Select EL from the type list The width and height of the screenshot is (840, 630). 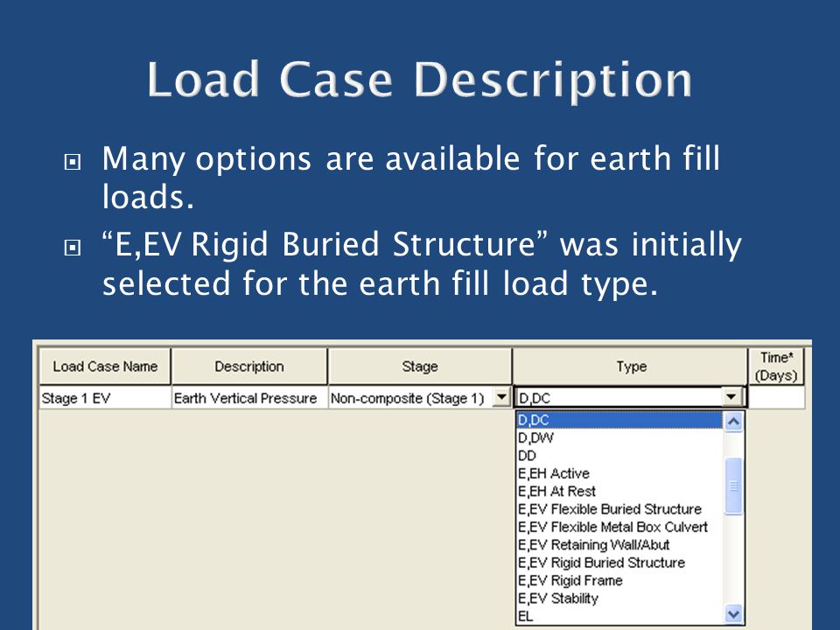point(619,616)
